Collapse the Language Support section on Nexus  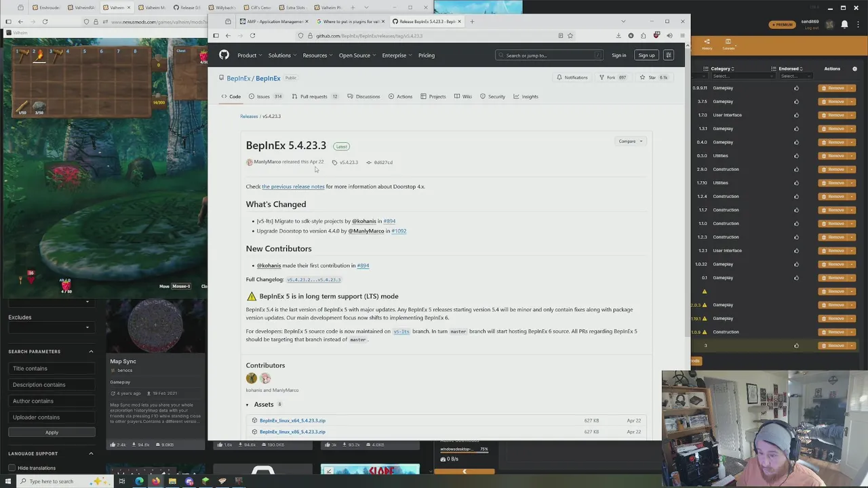91,453
